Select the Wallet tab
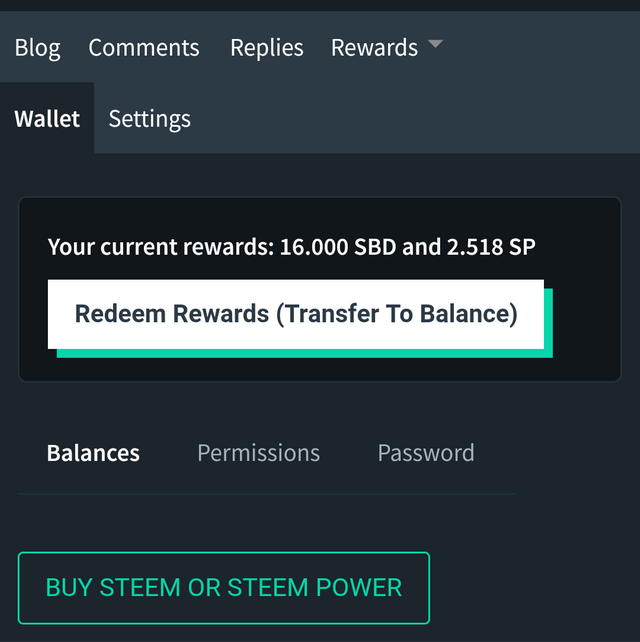This screenshot has height=642, width=640. coord(47,119)
